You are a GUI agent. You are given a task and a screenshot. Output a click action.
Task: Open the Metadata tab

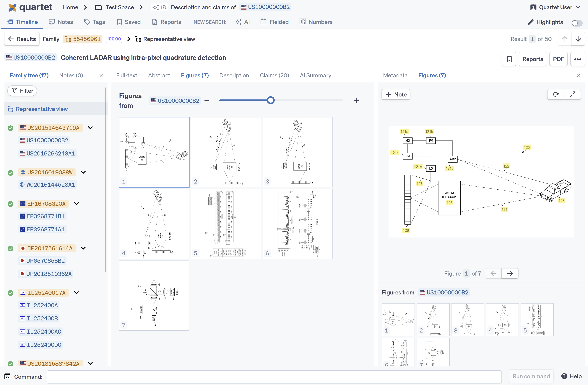395,75
